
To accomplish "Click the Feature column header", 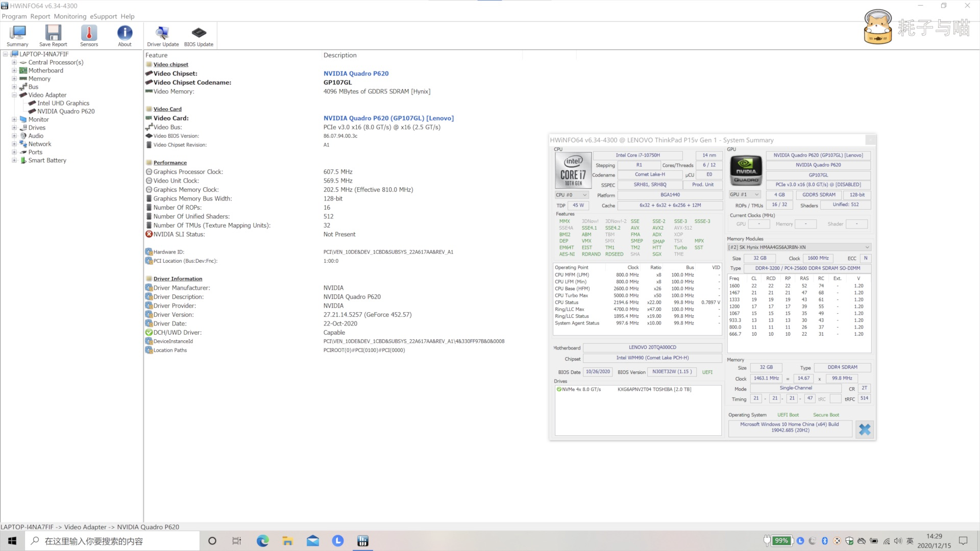I will (156, 55).
